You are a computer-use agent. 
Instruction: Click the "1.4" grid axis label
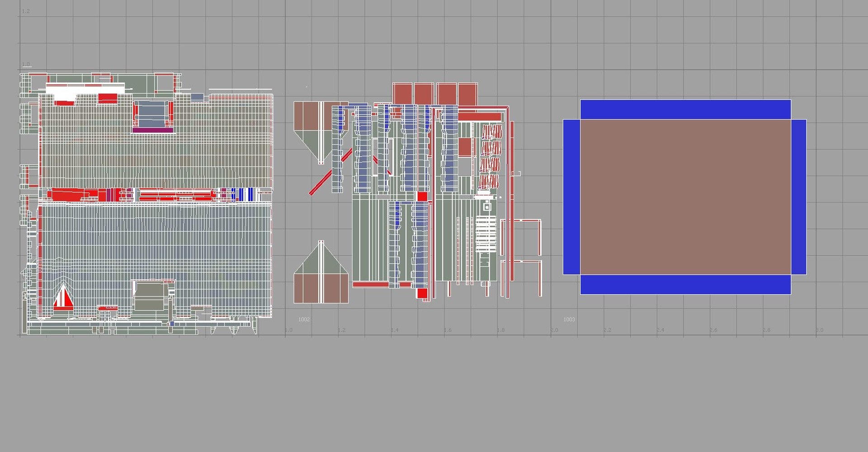(x=395, y=330)
